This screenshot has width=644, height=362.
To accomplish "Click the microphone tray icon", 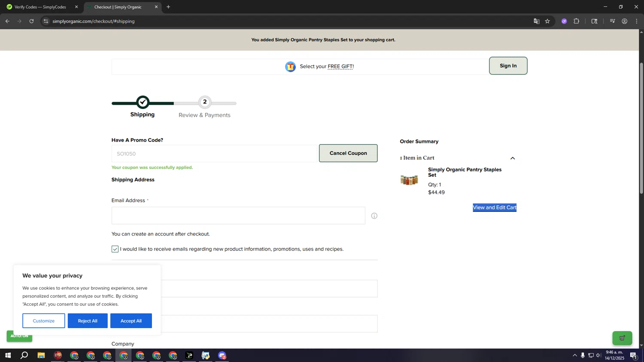I will (583, 356).
